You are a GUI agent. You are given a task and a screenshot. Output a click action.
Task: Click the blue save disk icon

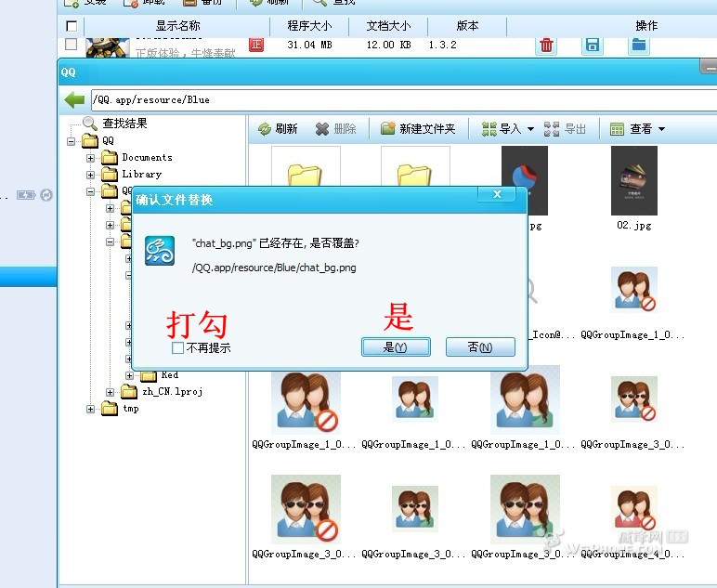tap(593, 45)
